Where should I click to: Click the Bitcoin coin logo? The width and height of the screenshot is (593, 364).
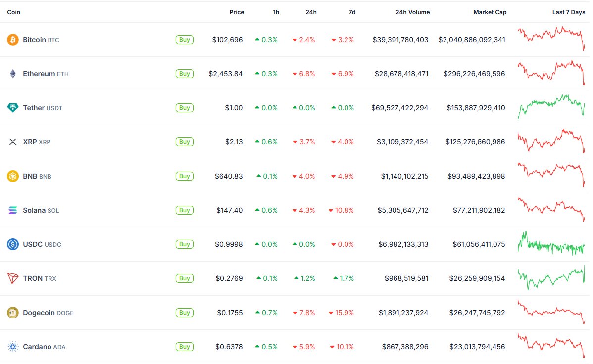click(13, 40)
